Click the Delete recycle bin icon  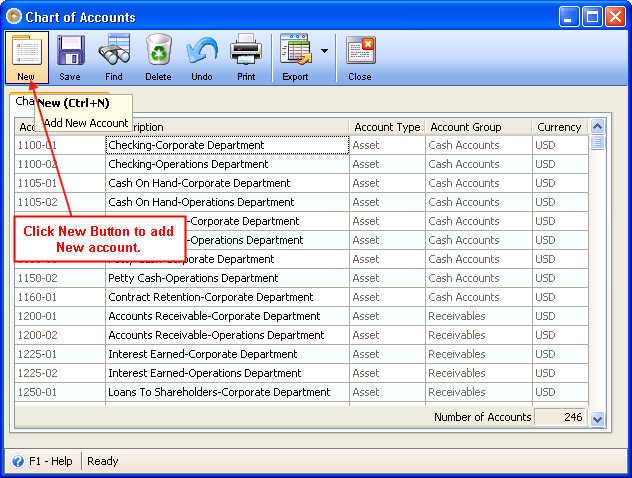(x=158, y=50)
